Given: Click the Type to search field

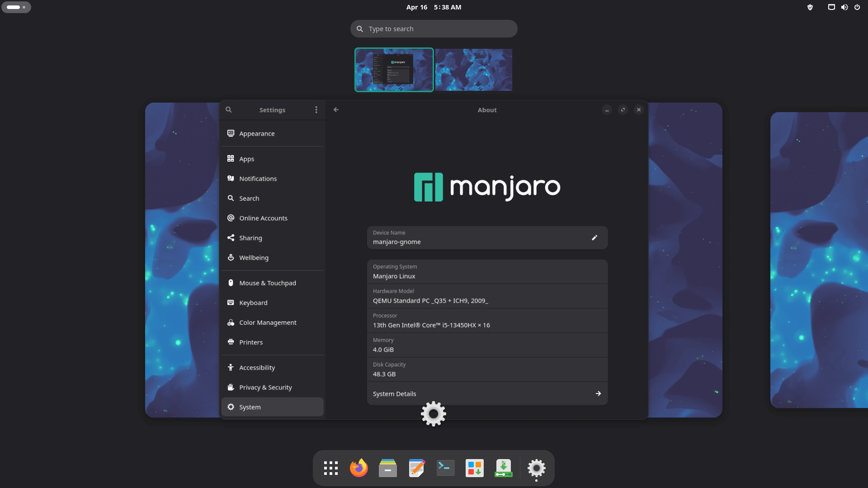Looking at the screenshot, I should pyautogui.click(x=434, y=29).
